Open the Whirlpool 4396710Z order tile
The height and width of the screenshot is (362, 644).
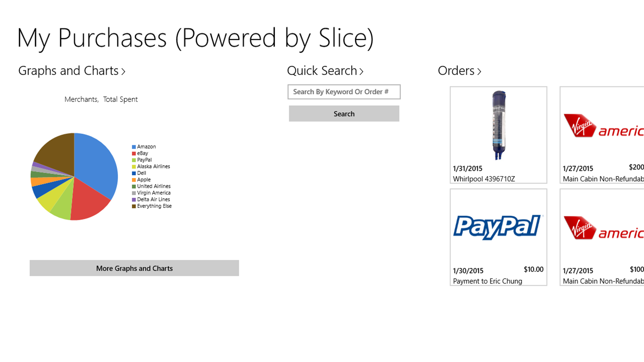click(x=498, y=135)
